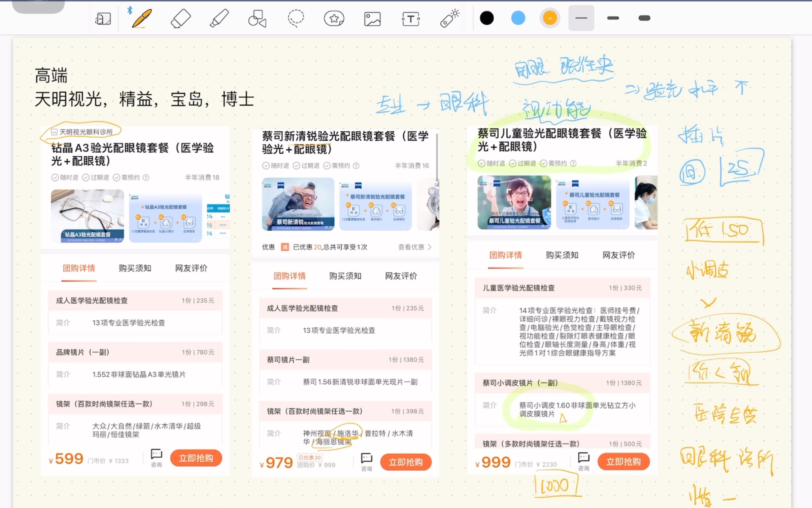
Task: Click 过期退 check icon in 蔡司儿童 card
Action: [512, 163]
